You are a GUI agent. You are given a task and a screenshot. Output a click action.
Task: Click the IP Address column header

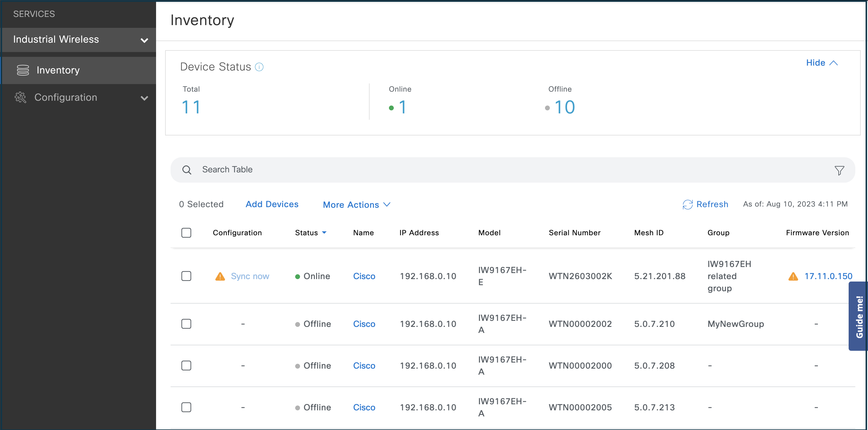coord(419,233)
